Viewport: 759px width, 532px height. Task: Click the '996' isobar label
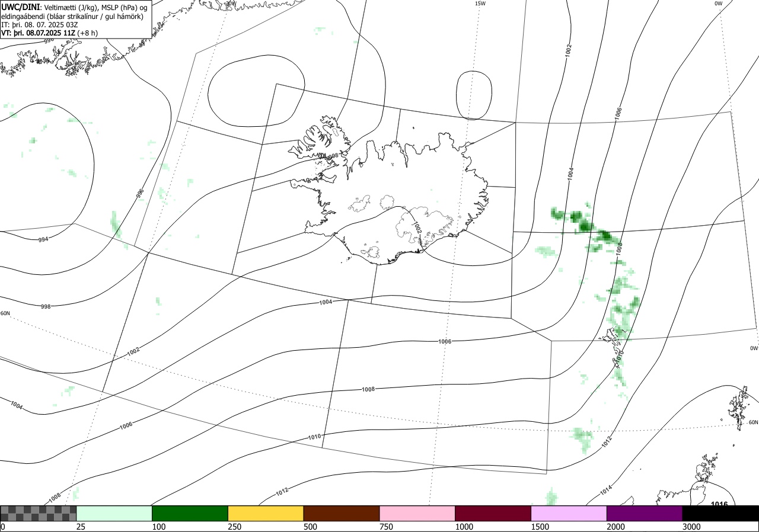[x=141, y=194]
